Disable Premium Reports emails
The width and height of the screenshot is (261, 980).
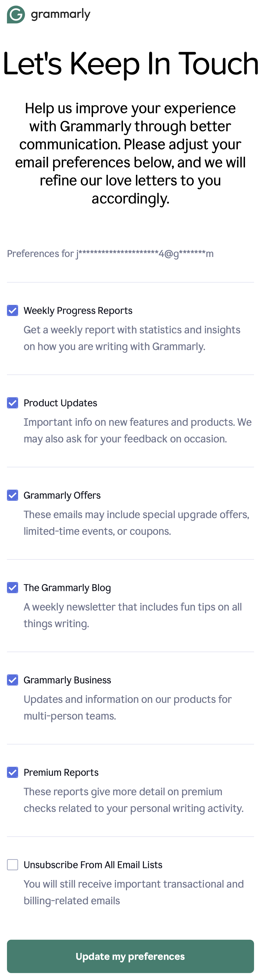click(12, 772)
